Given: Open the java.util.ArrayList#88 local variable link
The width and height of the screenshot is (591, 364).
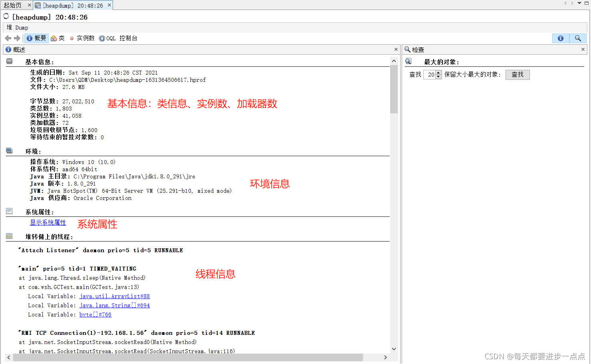Looking at the screenshot, I should 115,296.
